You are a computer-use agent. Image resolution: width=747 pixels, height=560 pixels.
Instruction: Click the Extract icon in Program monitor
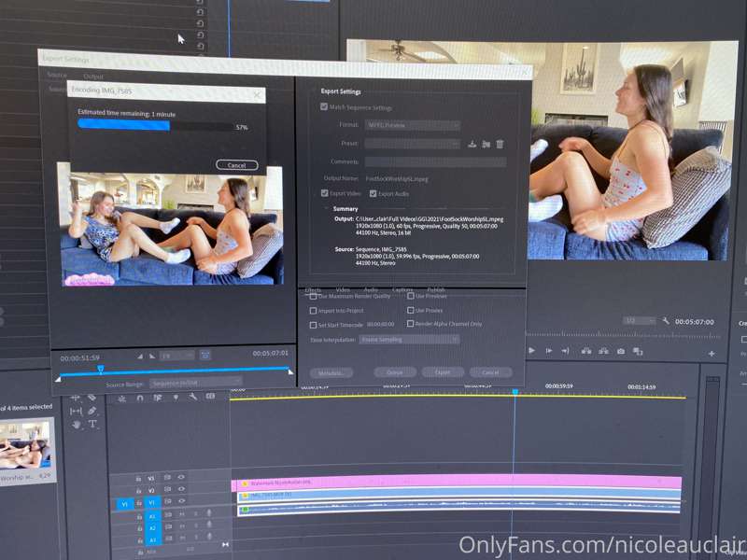coord(603,351)
